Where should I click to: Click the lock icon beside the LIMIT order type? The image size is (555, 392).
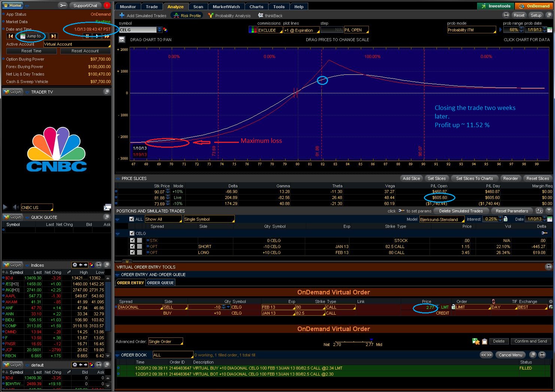point(453,307)
